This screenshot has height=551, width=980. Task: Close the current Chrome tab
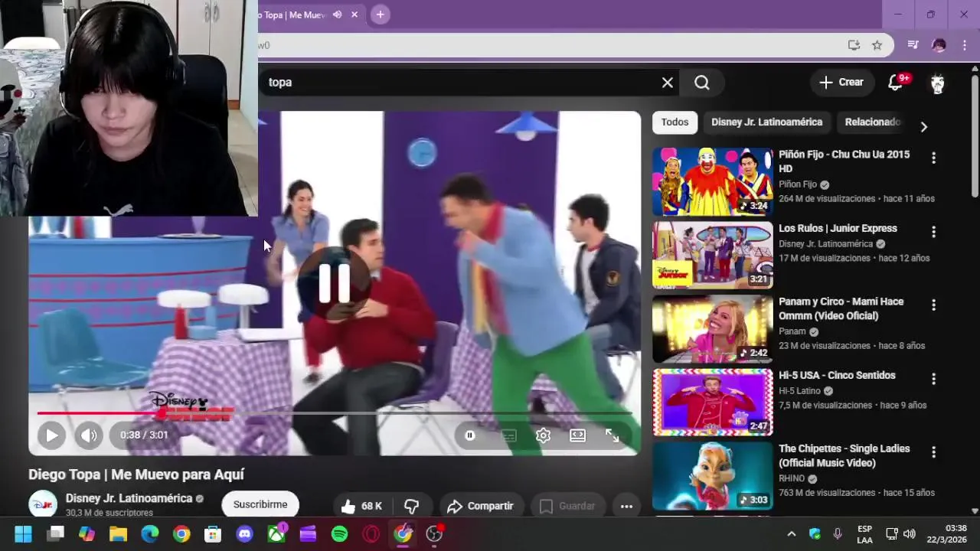tap(354, 15)
